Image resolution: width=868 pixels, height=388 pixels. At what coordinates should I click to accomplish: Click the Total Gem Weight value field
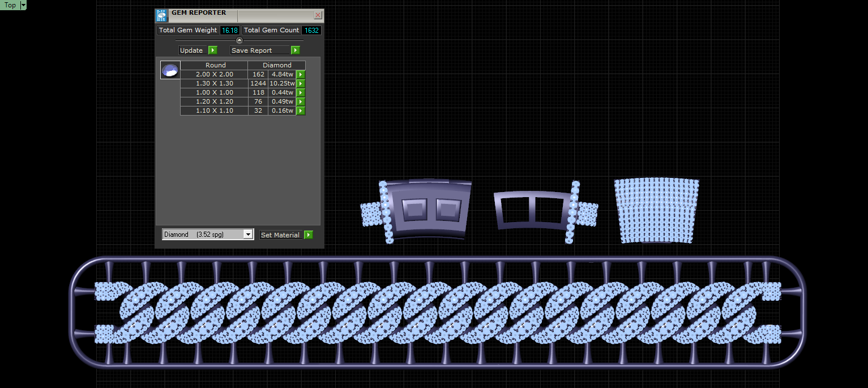click(230, 30)
